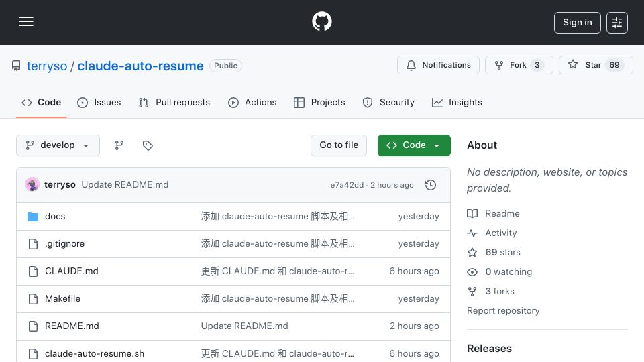
Task: Switch to the Code tab
Action: pyautogui.click(x=41, y=102)
